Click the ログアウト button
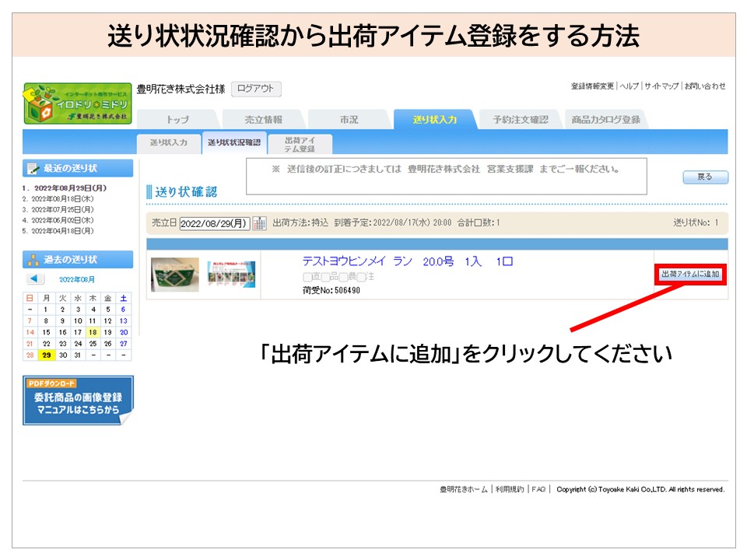Viewport: 747px width, 560px height. pyautogui.click(x=256, y=89)
